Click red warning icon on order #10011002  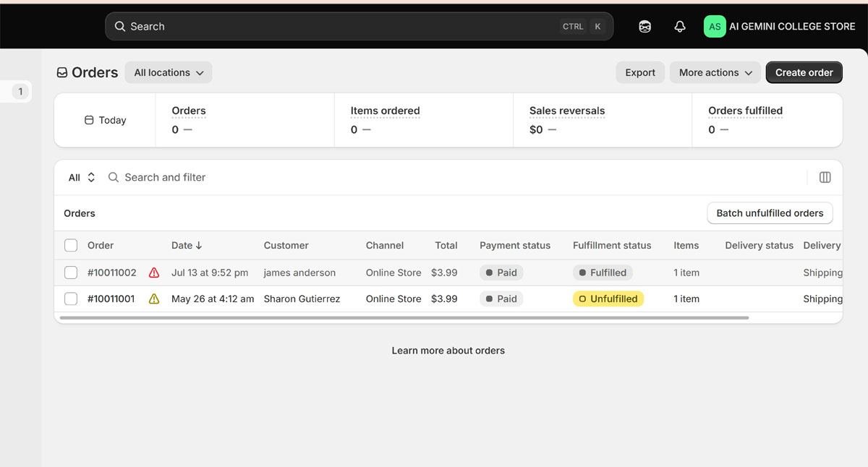[x=154, y=273]
